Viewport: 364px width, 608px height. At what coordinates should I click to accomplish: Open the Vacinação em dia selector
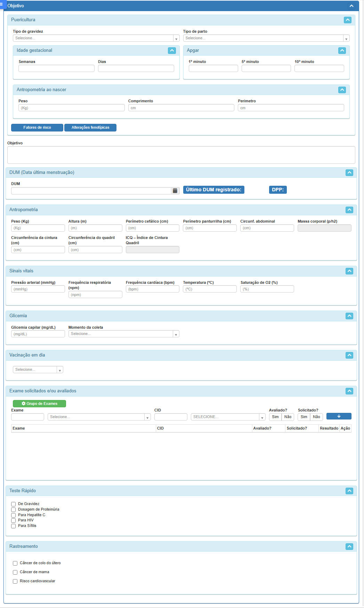click(x=38, y=370)
